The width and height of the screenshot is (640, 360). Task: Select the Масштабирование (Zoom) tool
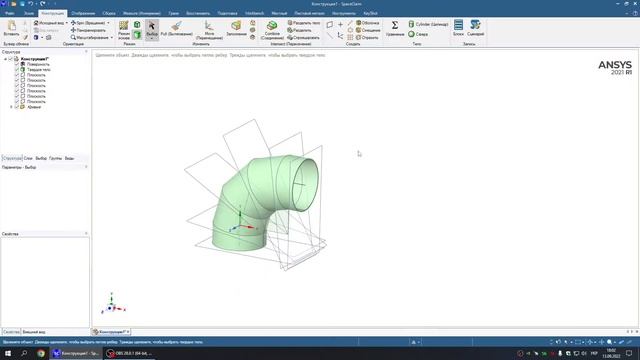point(89,38)
